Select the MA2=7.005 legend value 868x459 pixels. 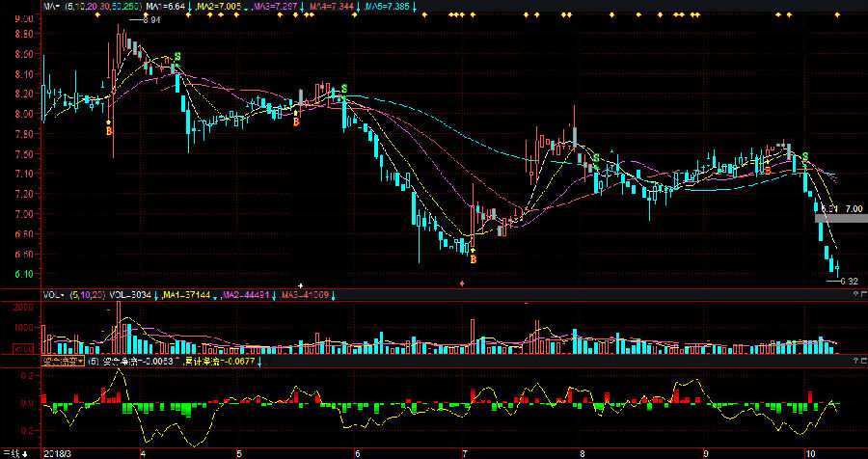tap(220, 7)
